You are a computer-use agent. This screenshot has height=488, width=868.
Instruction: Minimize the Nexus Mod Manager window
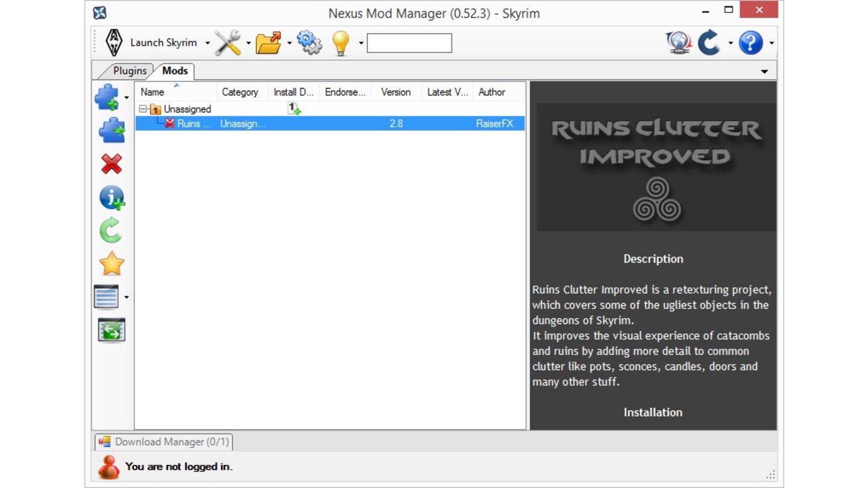[x=705, y=10]
